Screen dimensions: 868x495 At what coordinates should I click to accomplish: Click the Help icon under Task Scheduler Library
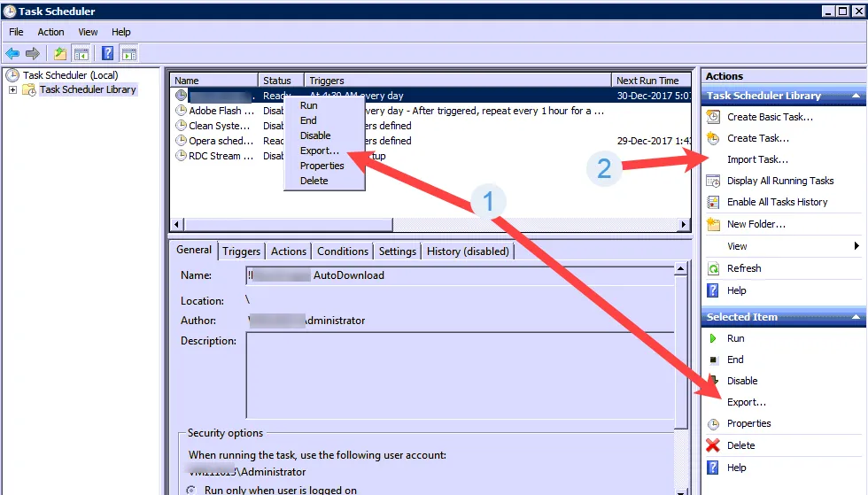tap(713, 290)
